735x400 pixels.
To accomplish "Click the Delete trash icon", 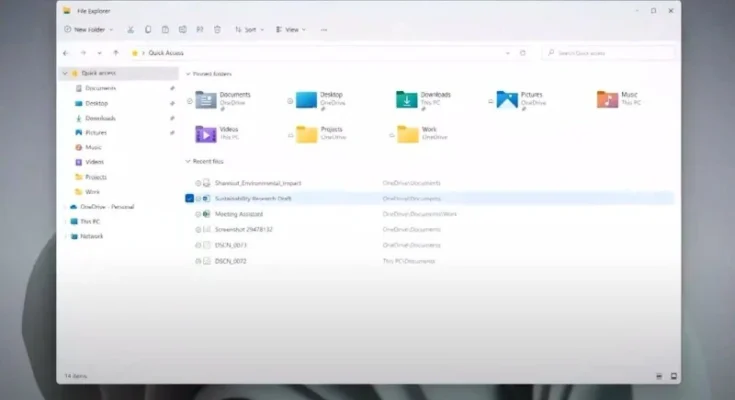I will (217, 30).
